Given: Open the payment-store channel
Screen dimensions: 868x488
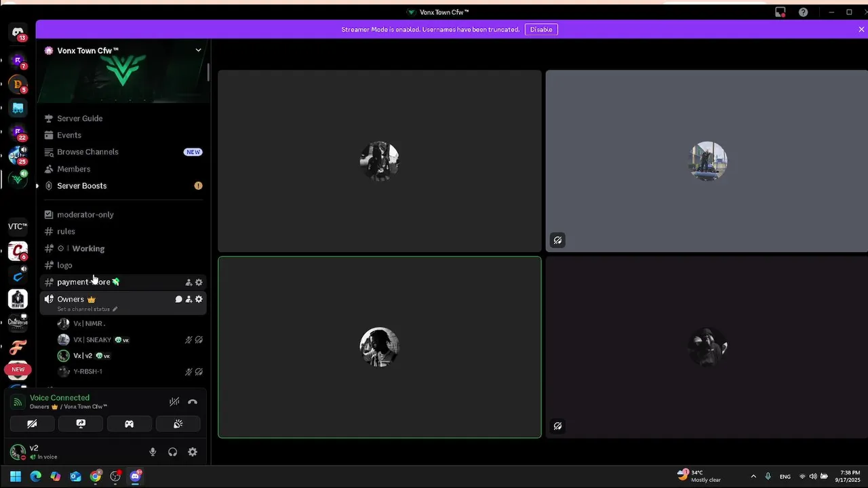Looking at the screenshot, I should click(x=123, y=282).
